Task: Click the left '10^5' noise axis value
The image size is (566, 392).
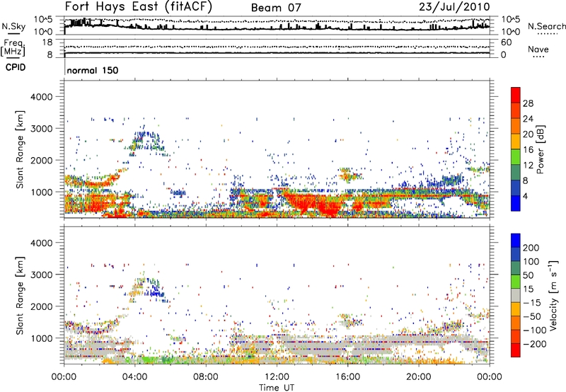Action: click(43, 19)
